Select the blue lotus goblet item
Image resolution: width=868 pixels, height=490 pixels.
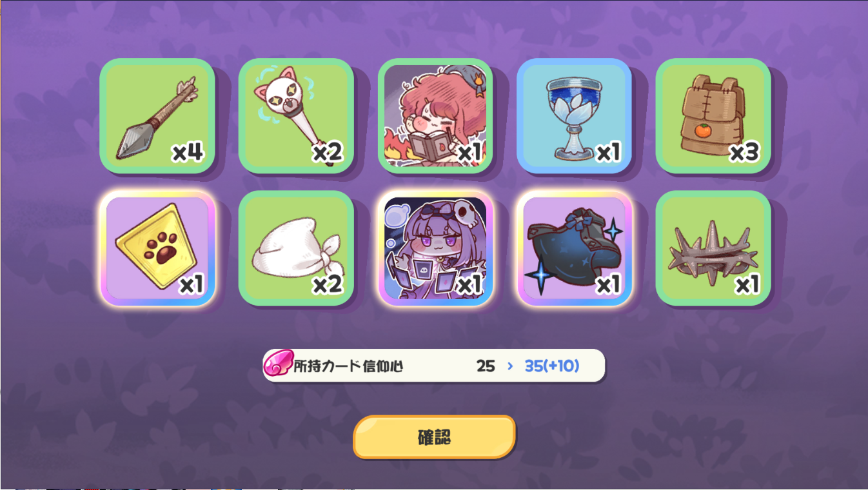574,116
